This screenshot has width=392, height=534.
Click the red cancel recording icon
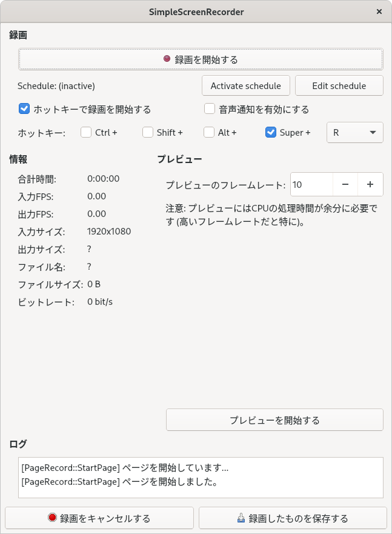tap(52, 518)
